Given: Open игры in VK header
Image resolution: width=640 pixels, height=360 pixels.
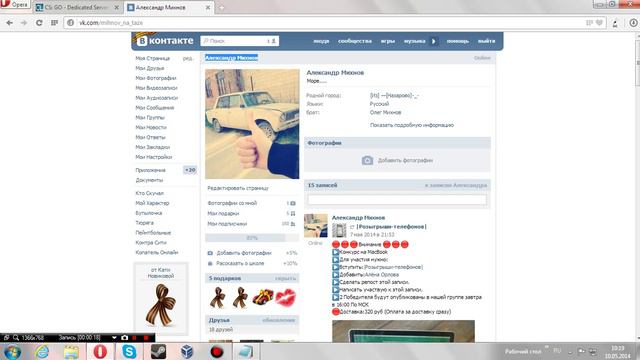Looking at the screenshot, I should 388,41.
